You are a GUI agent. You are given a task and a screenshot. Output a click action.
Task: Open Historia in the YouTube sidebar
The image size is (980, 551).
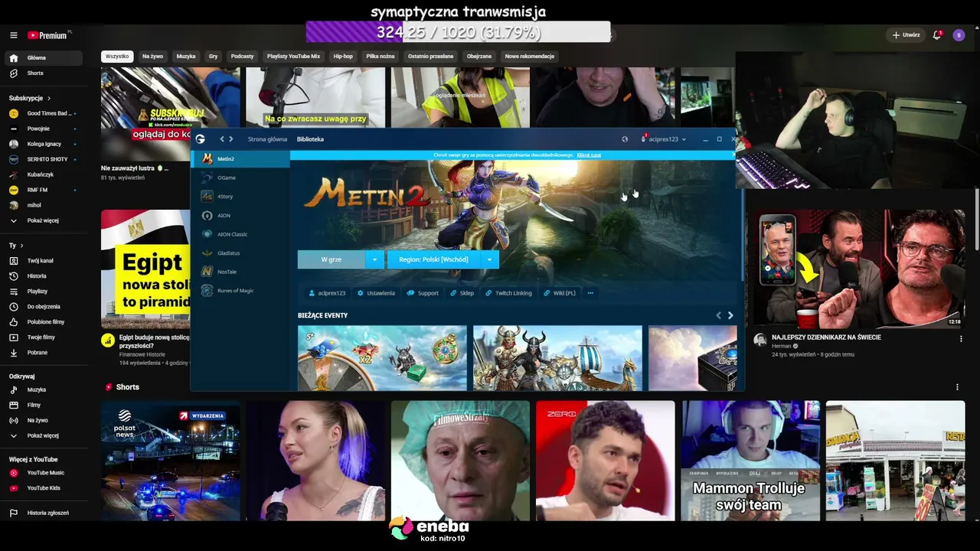[x=37, y=276]
